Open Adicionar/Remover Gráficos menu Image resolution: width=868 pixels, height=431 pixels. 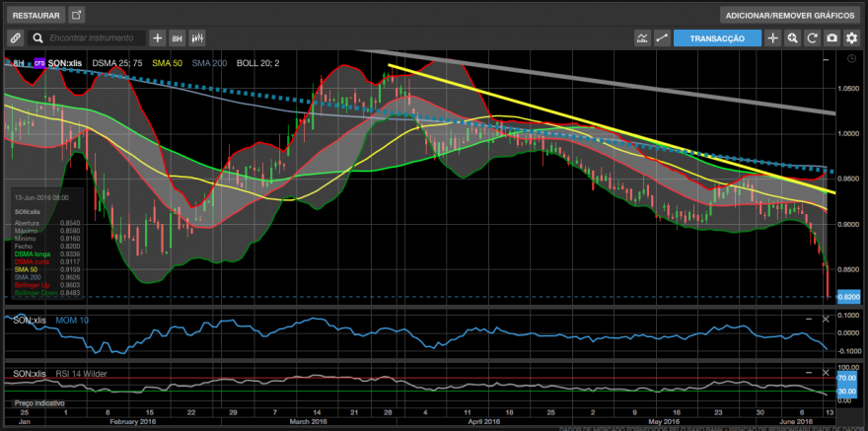pyautogui.click(x=790, y=15)
